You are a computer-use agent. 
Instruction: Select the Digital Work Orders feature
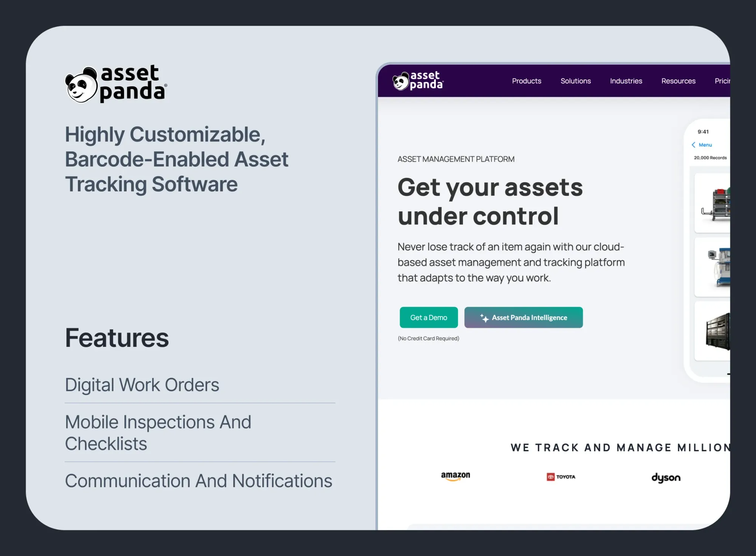click(142, 385)
